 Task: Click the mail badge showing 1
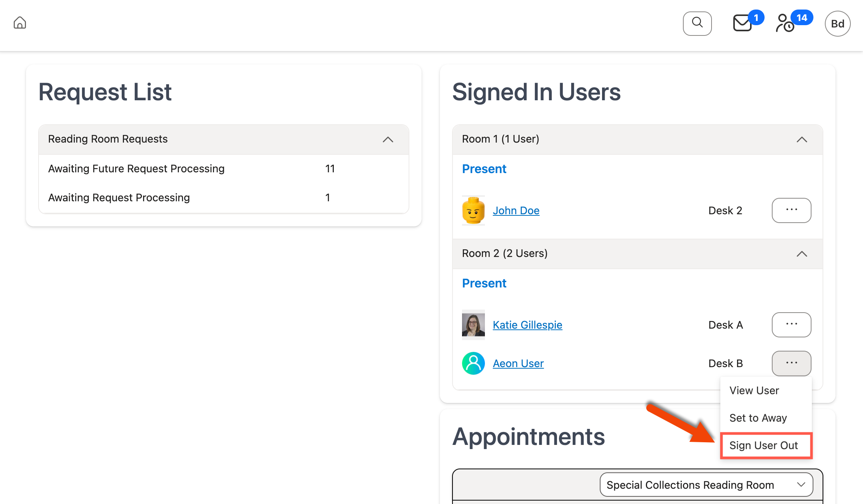click(x=757, y=17)
